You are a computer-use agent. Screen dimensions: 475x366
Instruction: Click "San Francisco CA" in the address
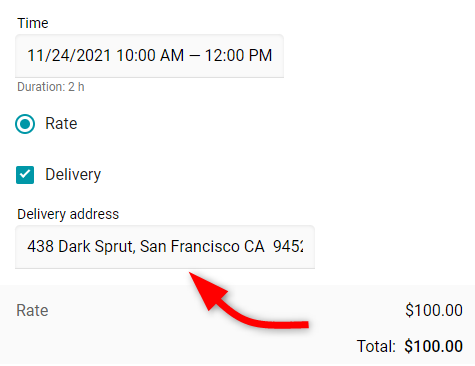(202, 247)
